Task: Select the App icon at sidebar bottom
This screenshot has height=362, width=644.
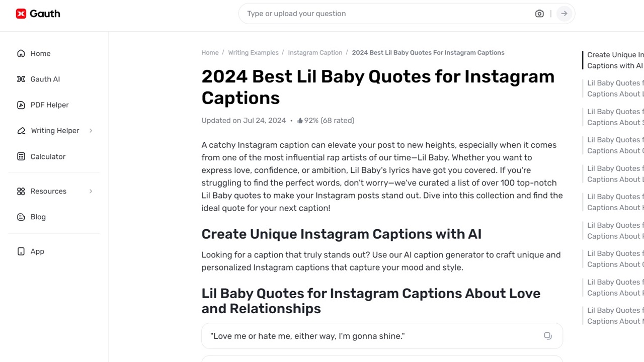Action: 21,251
